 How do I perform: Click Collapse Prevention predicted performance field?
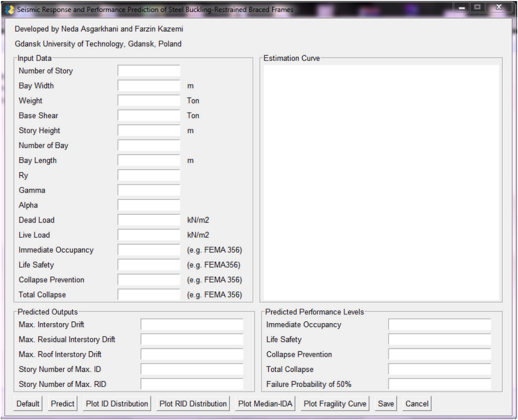click(x=440, y=354)
